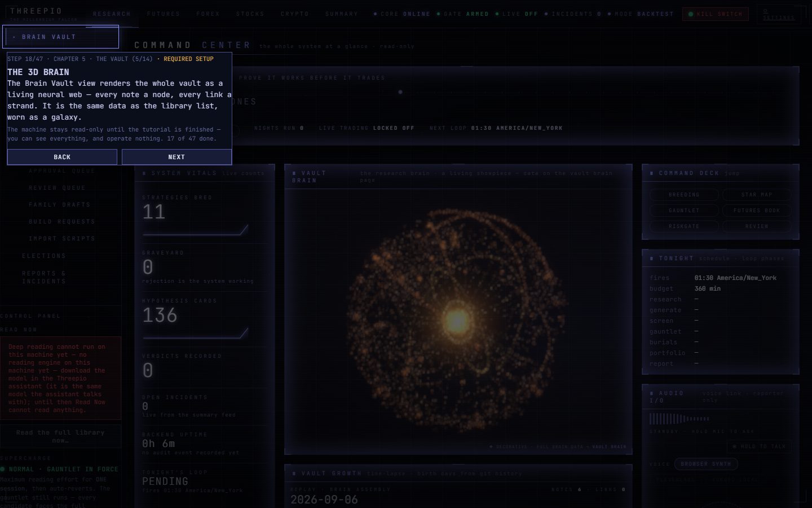Viewport: 812px width, 508px height.
Task: Click 'Read the full library now' button
Action: click(60, 436)
